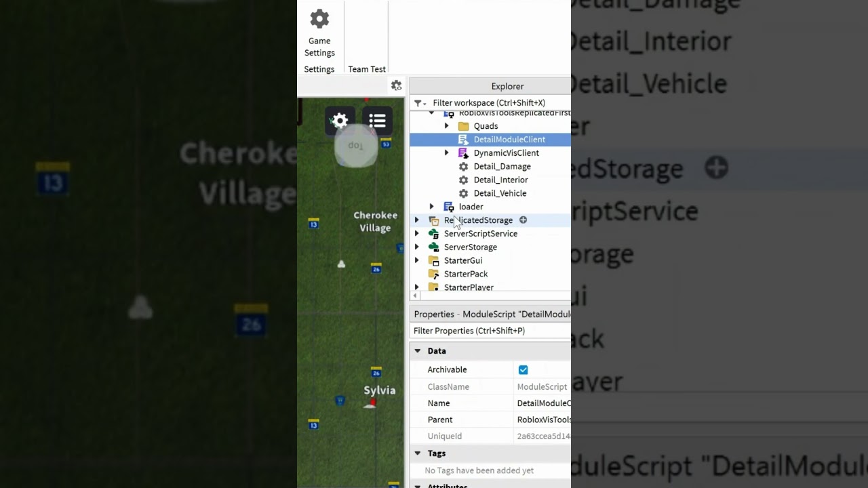The height and width of the screenshot is (488, 868).
Task: Click the loader script icon
Action: [x=448, y=207]
